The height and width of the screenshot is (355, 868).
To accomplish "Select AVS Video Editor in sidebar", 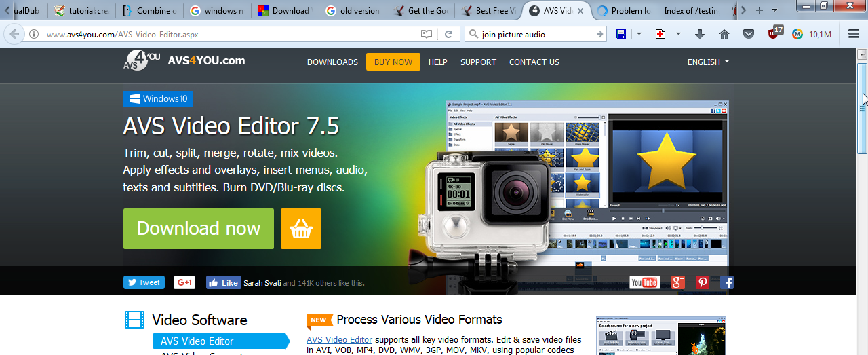I will click(220, 341).
